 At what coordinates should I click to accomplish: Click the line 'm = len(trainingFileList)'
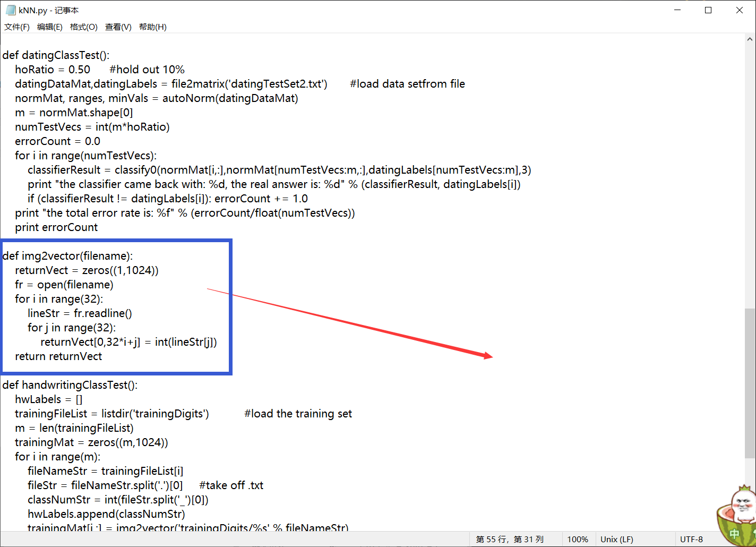(74, 428)
